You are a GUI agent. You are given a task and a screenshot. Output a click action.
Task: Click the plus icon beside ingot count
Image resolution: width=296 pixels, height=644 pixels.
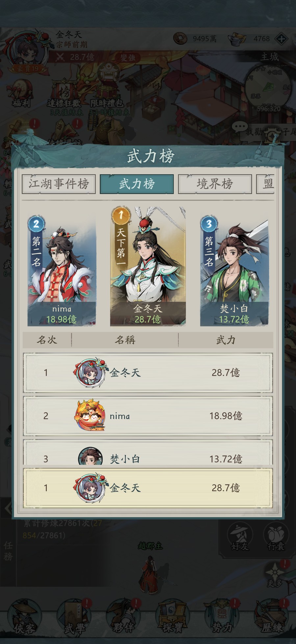point(282,39)
